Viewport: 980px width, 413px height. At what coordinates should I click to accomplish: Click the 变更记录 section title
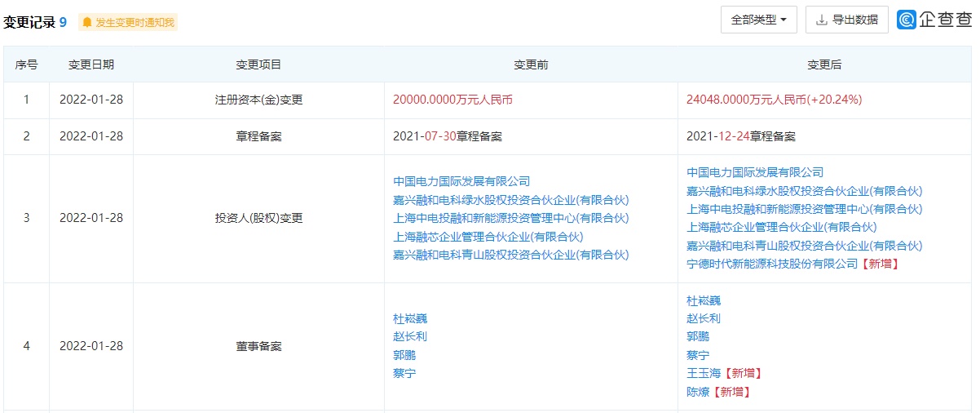point(29,23)
